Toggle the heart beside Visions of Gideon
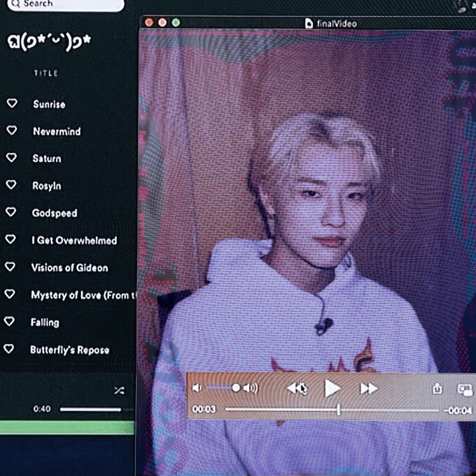476x476 pixels. pos(10,267)
